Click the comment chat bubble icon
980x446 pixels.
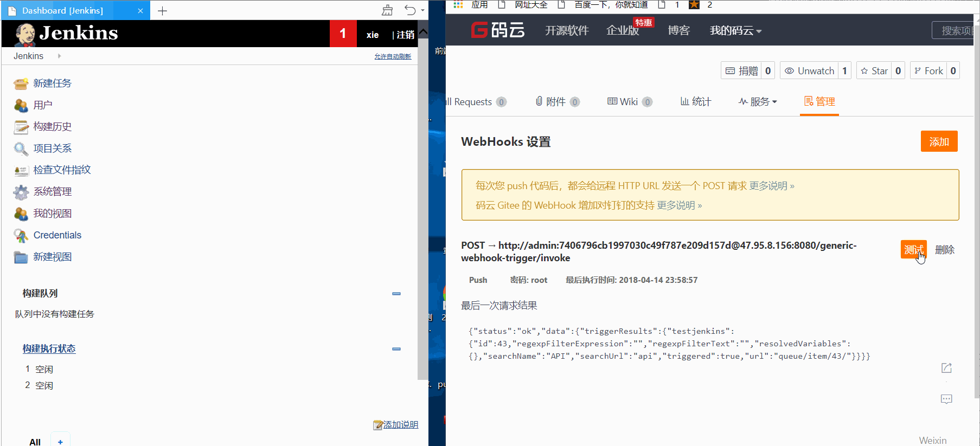(x=946, y=399)
